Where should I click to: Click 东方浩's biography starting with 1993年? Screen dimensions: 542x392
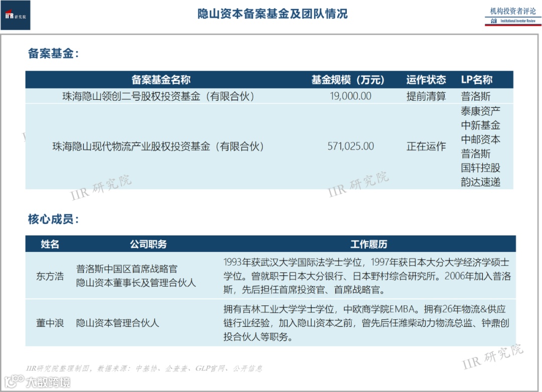pyautogui.click(x=367, y=276)
